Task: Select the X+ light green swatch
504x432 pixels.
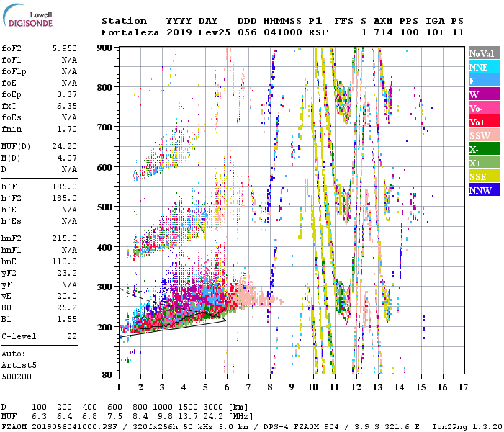Action: point(484,162)
